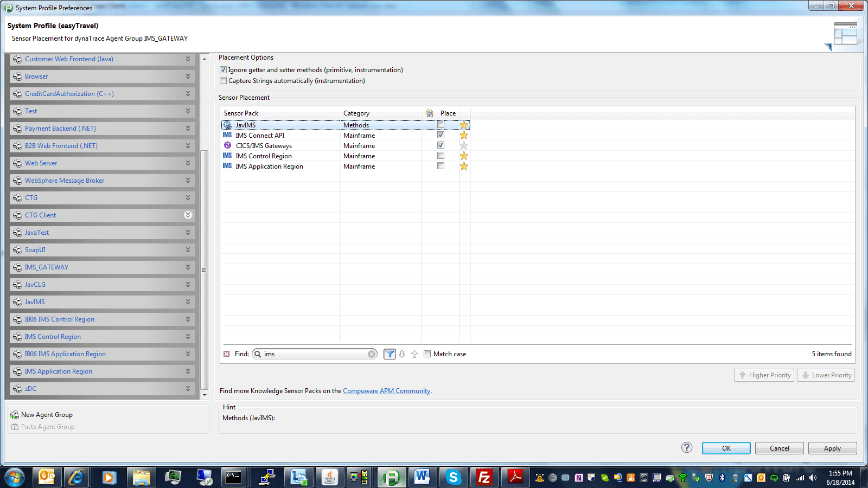Open Outlook from the taskbar
Viewport: 868px width, 488px height.
click(47, 477)
